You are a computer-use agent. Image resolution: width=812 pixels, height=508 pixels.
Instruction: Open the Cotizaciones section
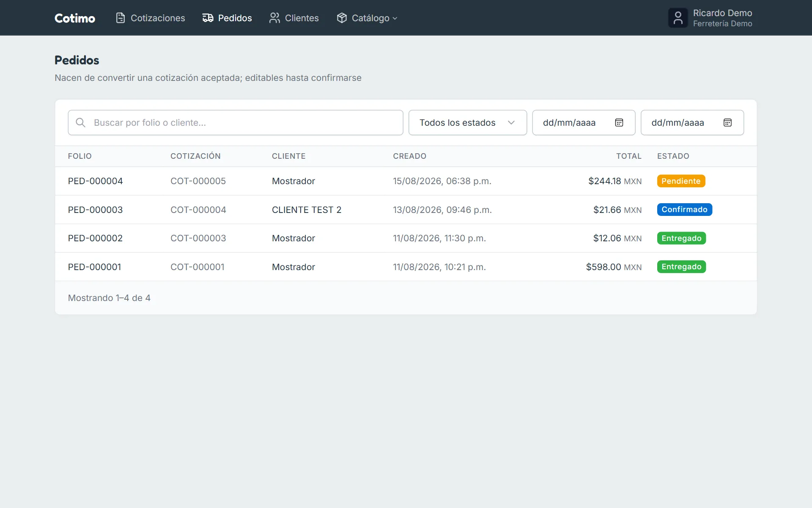pyautogui.click(x=150, y=18)
